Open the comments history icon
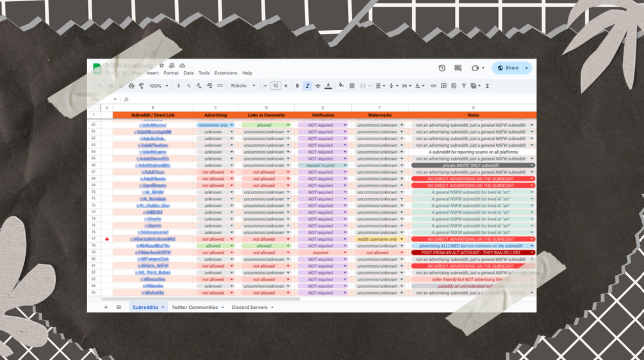The width and height of the screenshot is (644, 360). [x=458, y=68]
